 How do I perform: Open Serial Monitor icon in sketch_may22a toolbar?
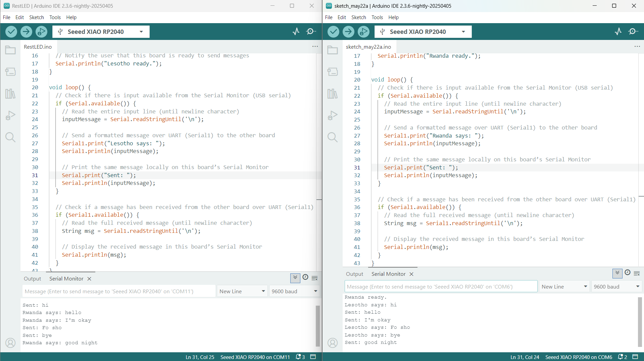tap(633, 32)
